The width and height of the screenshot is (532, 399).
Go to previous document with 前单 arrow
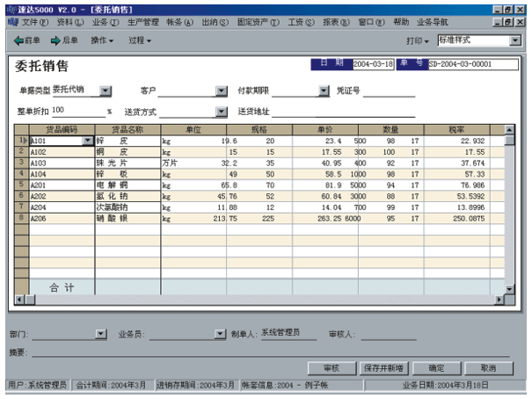pos(26,40)
